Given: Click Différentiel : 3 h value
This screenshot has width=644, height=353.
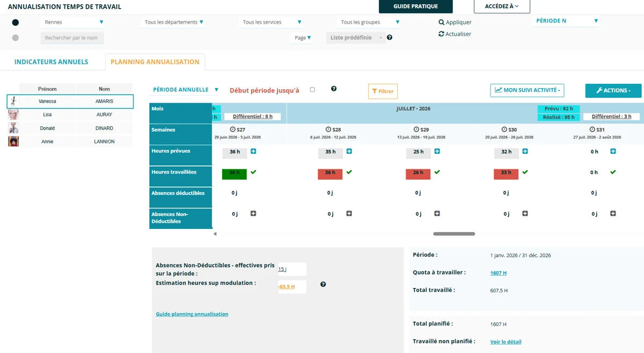Looking at the screenshot, I should coord(612,117).
